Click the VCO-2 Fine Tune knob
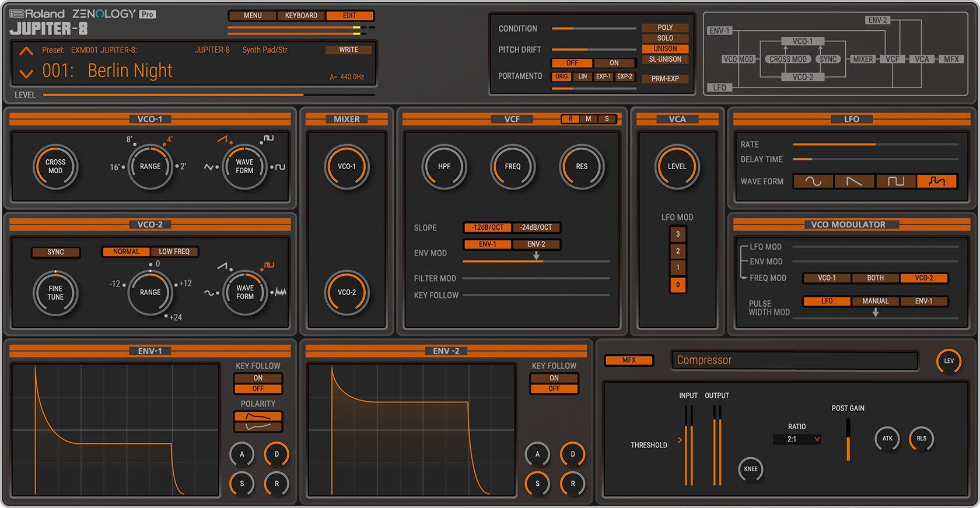This screenshot has width=980, height=508. [55, 293]
